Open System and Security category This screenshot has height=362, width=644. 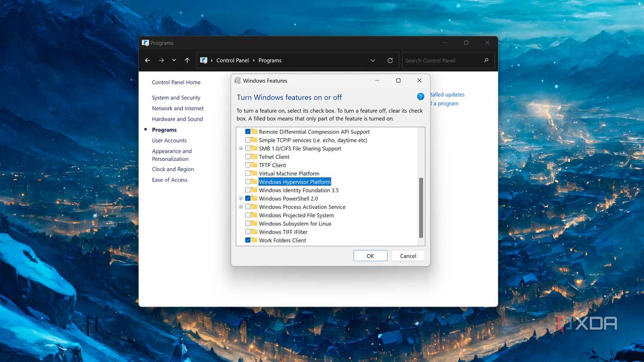tap(176, 98)
